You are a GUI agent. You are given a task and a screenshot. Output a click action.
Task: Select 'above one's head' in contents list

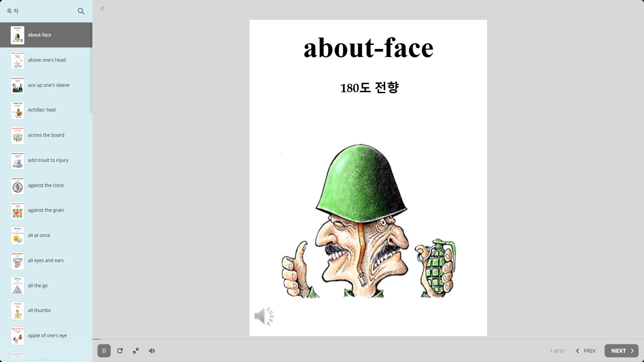[47, 60]
